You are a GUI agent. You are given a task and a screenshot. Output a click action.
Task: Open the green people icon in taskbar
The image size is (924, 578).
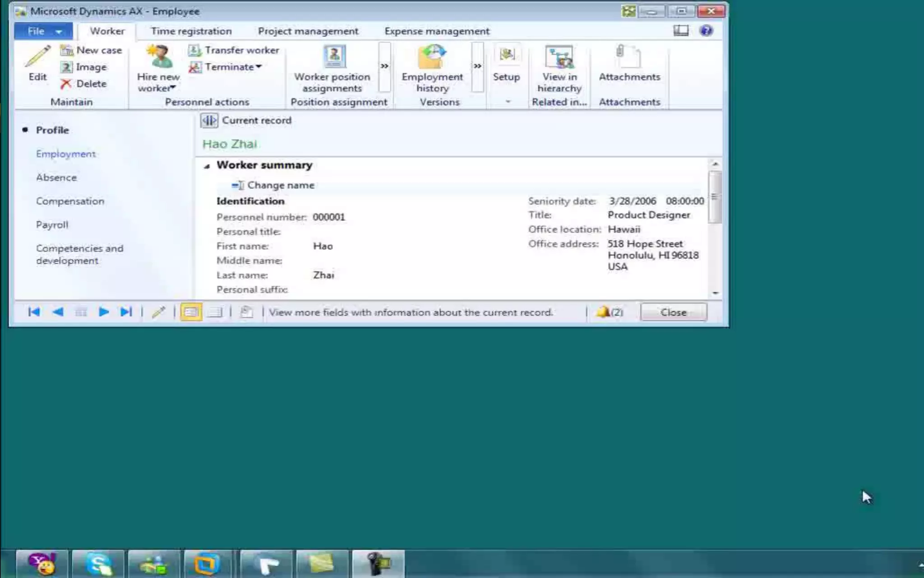click(x=154, y=564)
